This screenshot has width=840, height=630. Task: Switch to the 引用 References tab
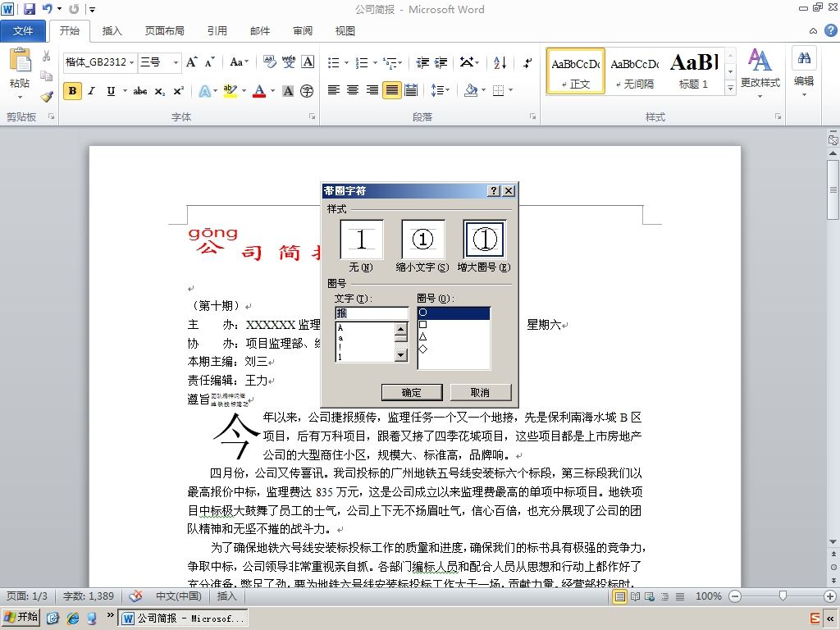pos(217,30)
